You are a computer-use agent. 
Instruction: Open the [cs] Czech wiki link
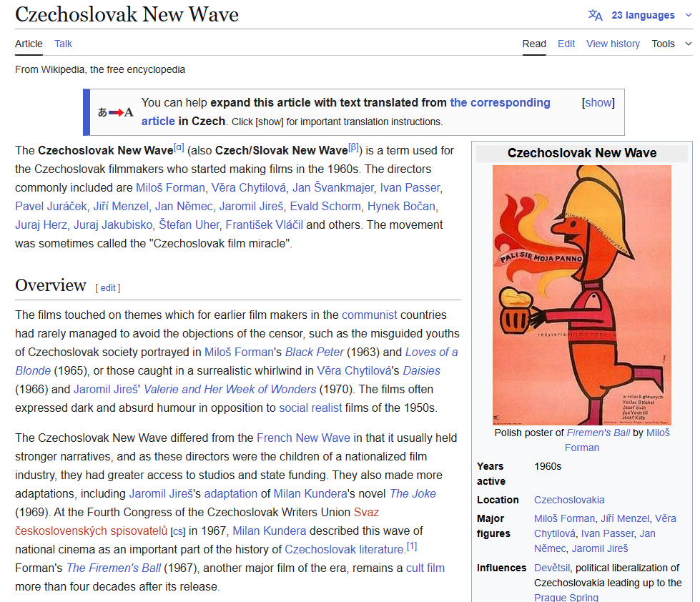[178, 531]
